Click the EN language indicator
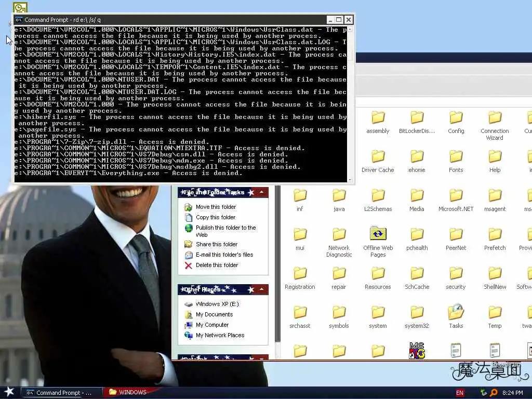The image size is (532, 399). click(x=459, y=393)
